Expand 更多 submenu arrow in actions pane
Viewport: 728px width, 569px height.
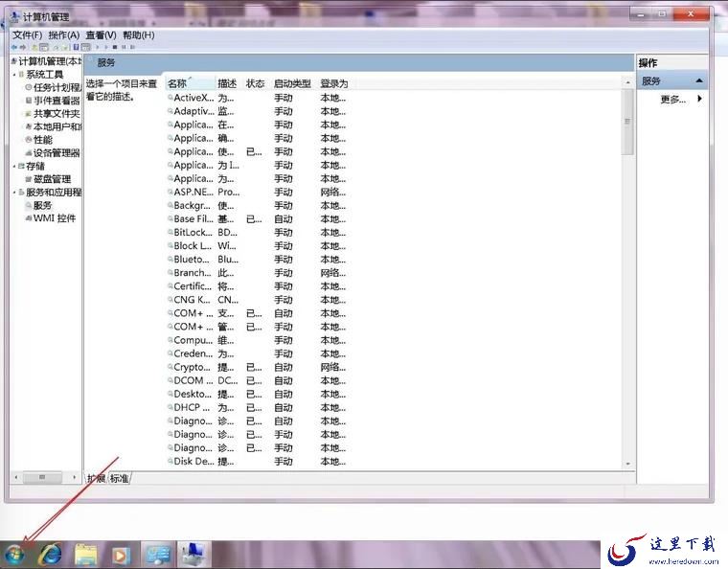coord(699,99)
